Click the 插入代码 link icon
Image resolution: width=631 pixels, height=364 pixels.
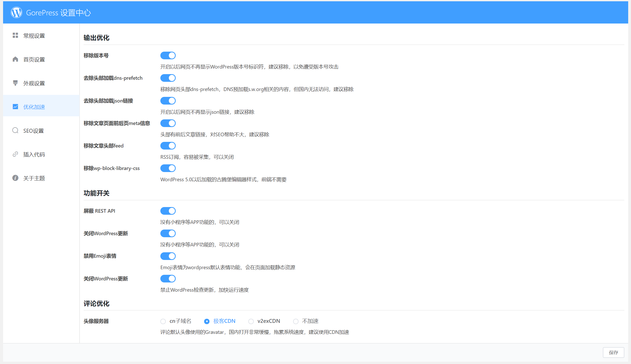(x=15, y=154)
